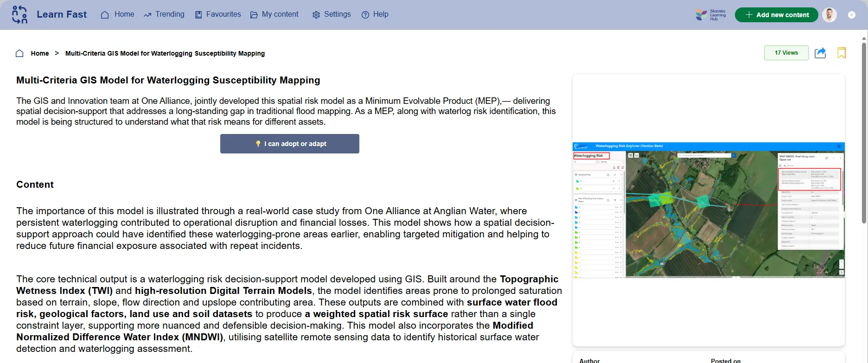Open the Help page
The width and height of the screenshot is (868, 363).
[x=375, y=14]
